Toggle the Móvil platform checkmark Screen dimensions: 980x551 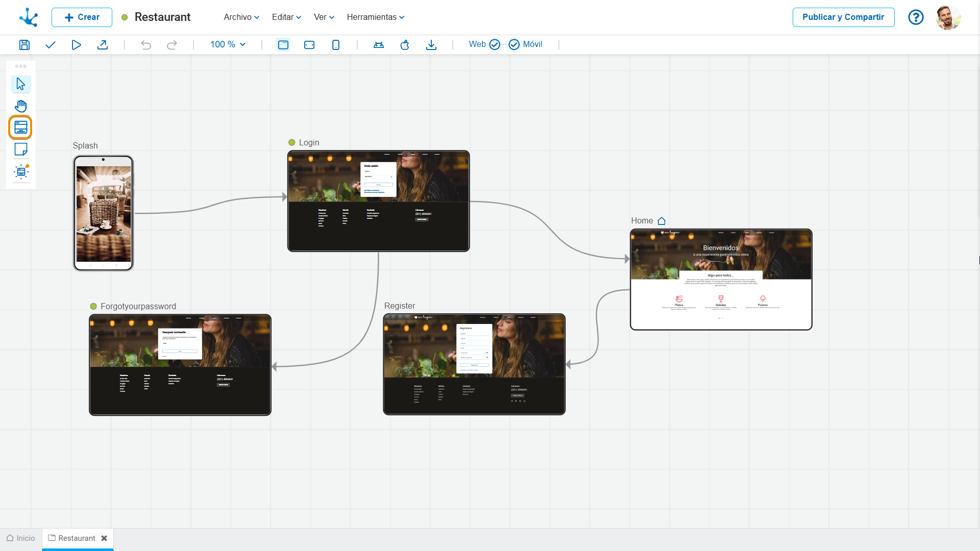tap(514, 44)
